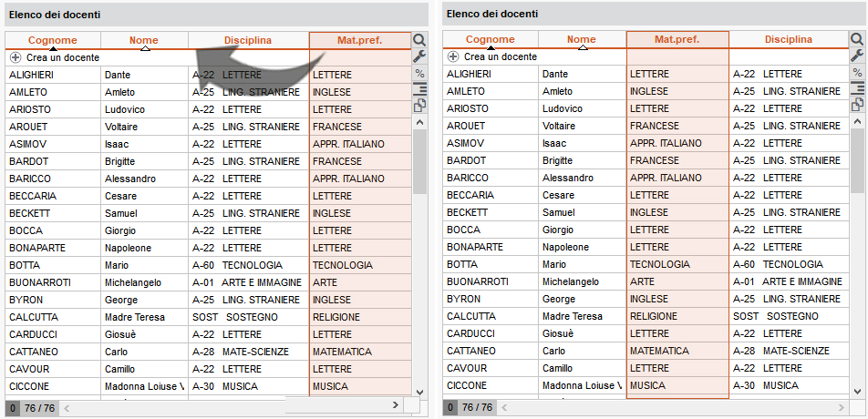Open the search magnifier in left panel
This screenshot has height=419, width=868.
[419, 40]
